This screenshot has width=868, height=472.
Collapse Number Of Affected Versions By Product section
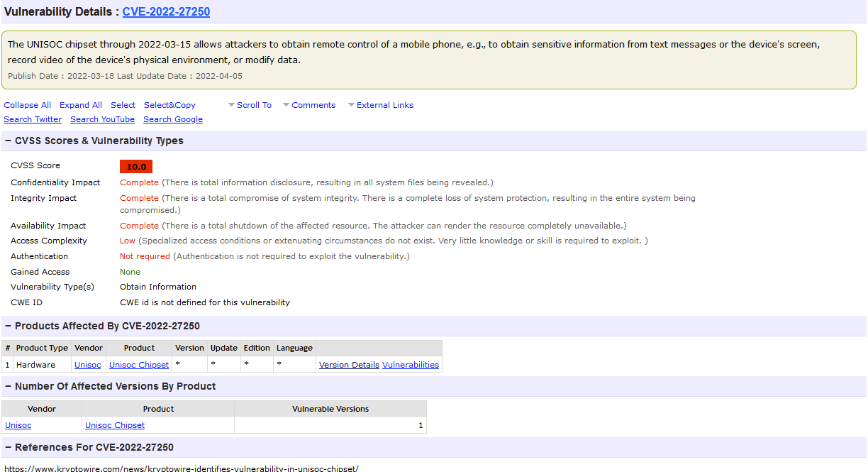coord(8,386)
